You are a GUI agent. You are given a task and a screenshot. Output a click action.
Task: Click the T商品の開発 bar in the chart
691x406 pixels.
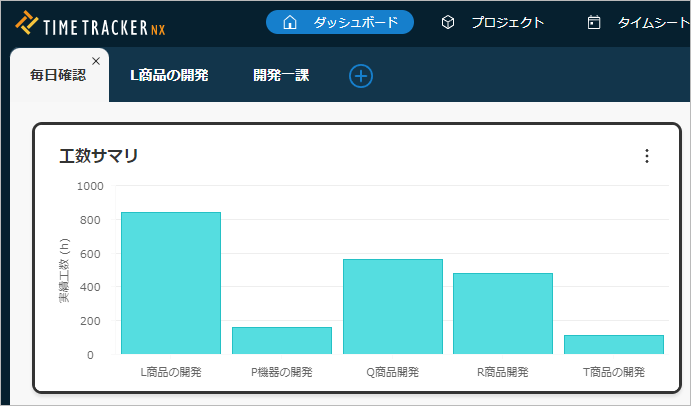tap(613, 344)
